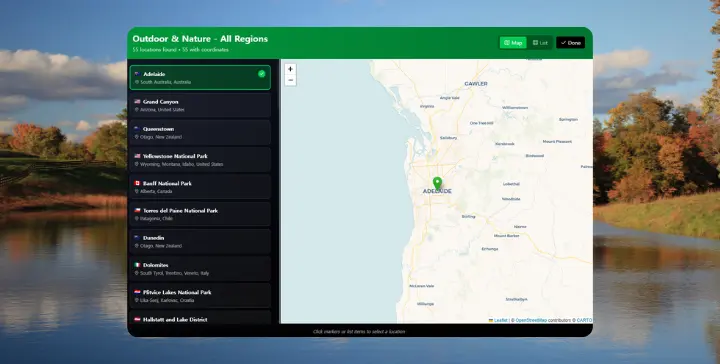The width and height of the screenshot is (720, 364).
Task: Toggle the Adelaide selected checkmark
Action: pyautogui.click(x=262, y=73)
